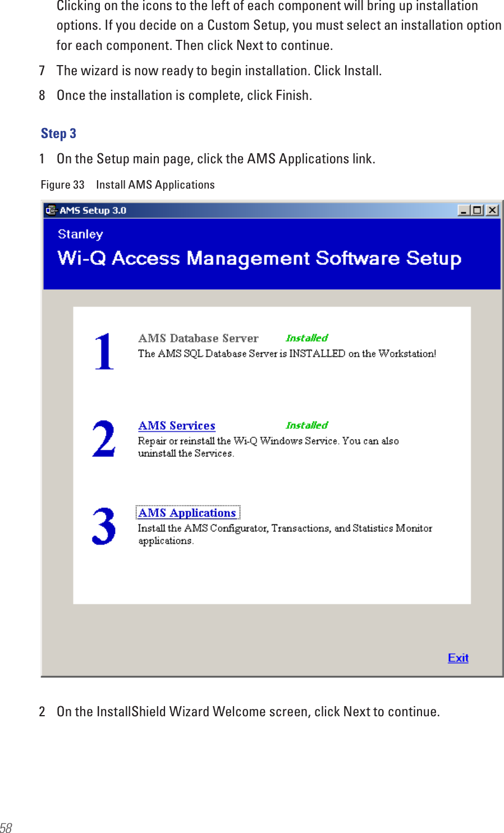This screenshot has height=833, width=504.
Task: Click the Exit link
Action: tap(458, 658)
